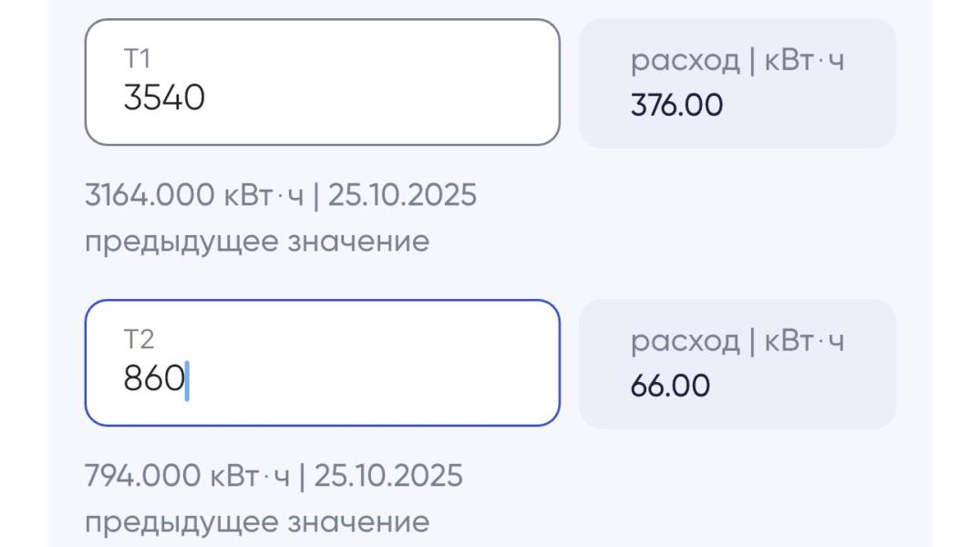Click the 376.00 consumption value
This screenshot has height=547, width=980.
(x=676, y=106)
